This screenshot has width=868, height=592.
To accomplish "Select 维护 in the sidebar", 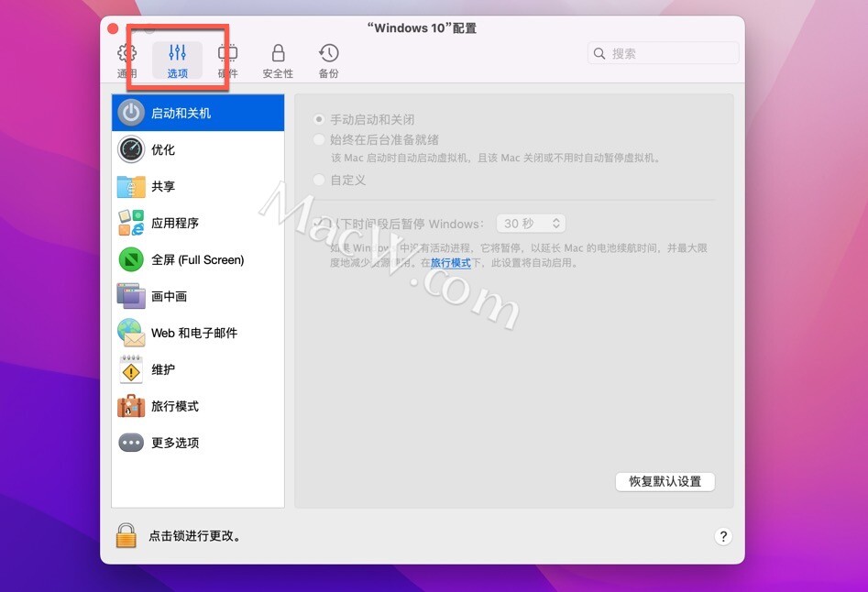I will 198,369.
